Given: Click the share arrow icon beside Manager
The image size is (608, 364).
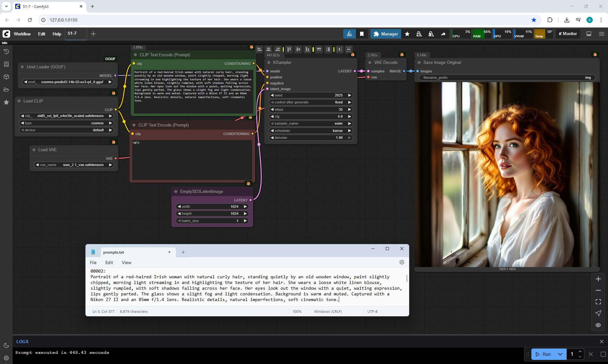Looking at the screenshot, I should click(x=443, y=34).
